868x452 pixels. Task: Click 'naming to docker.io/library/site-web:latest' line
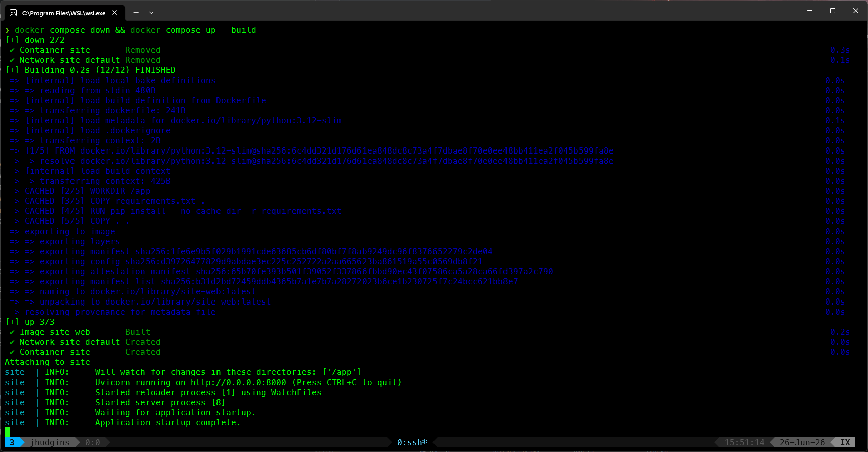pos(133,292)
